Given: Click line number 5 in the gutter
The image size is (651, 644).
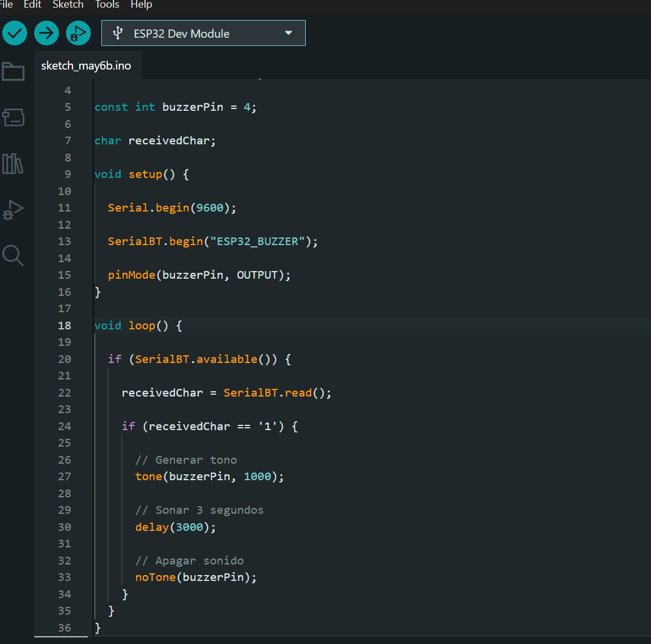Looking at the screenshot, I should click(x=68, y=107).
